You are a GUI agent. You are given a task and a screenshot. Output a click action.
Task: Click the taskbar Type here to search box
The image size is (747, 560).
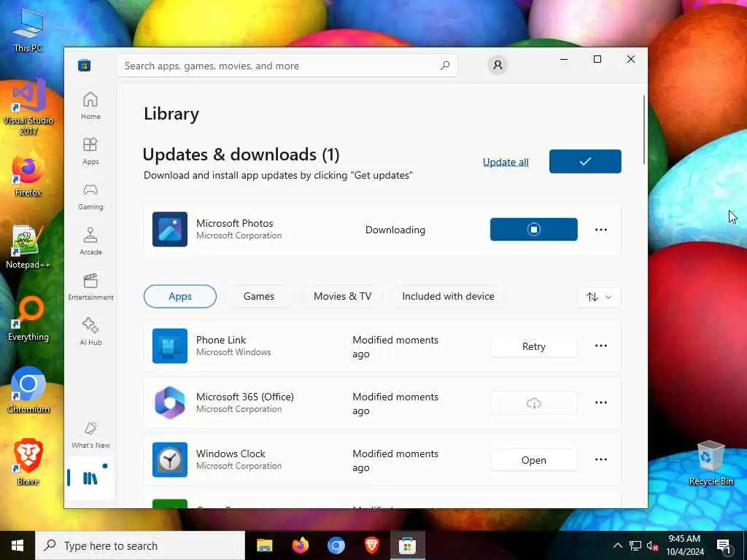click(x=140, y=545)
